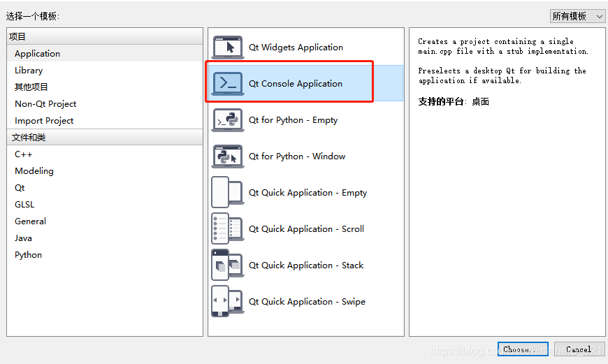The height and width of the screenshot is (364, 608).
Task: Click the Qt Quick Application - Scroll icon
Action: [x=228, y=228]
